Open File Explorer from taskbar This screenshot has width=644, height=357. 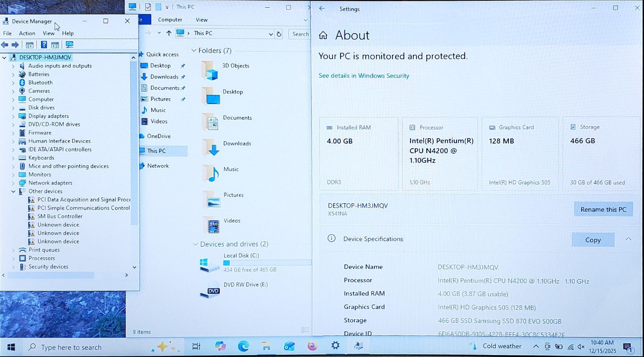(266, 346)
